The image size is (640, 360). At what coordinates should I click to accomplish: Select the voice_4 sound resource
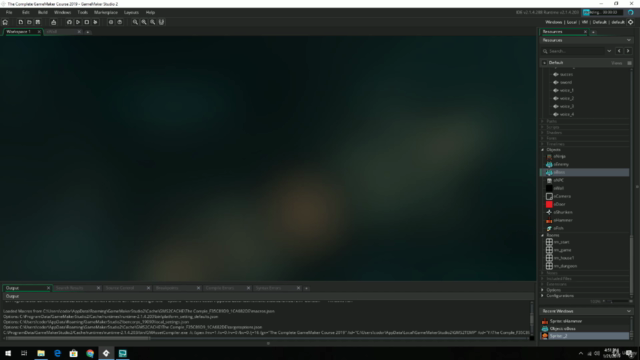(x=567, y=114)
